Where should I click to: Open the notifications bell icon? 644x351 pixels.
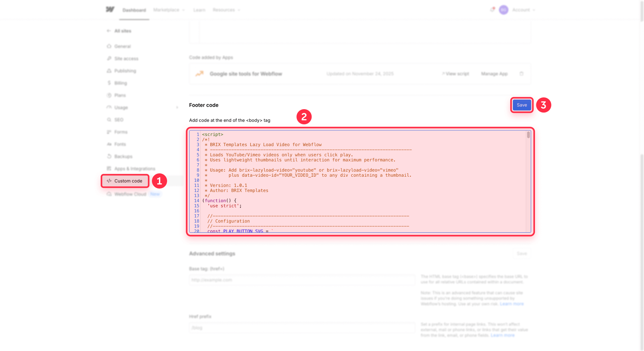(492, 10)
